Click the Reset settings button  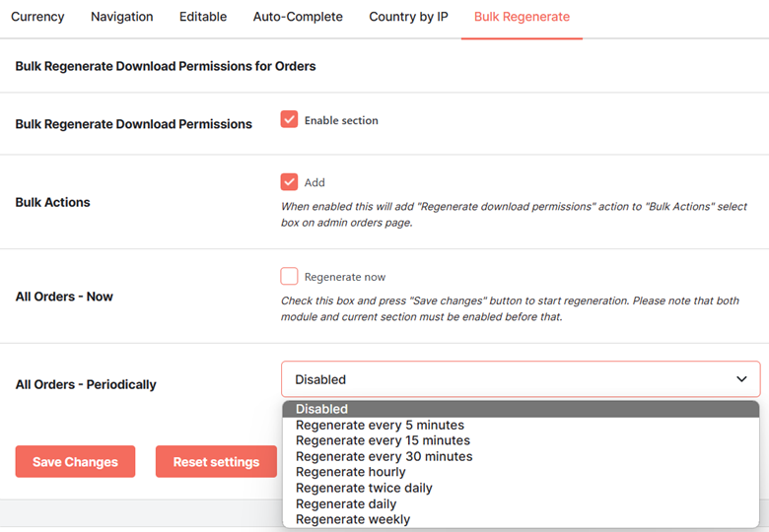[216, 461]
